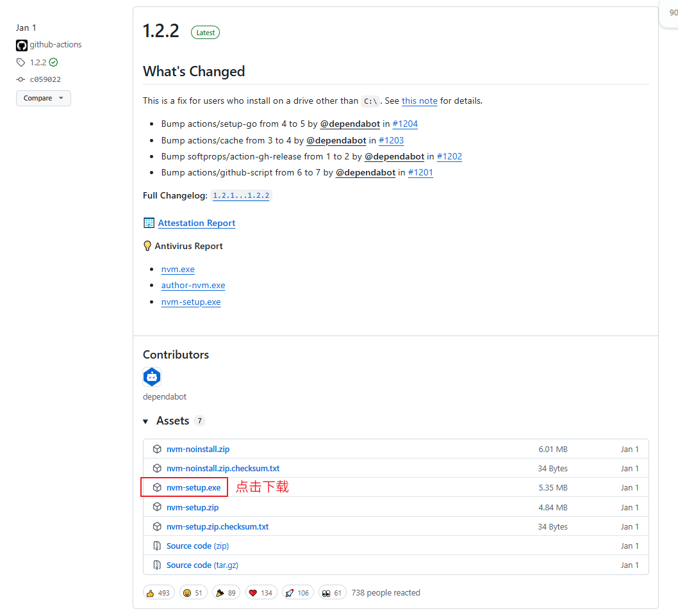678x616 pixels.
Task: Open @dependabot mention in github-script line
Action: tap(365, 172)
